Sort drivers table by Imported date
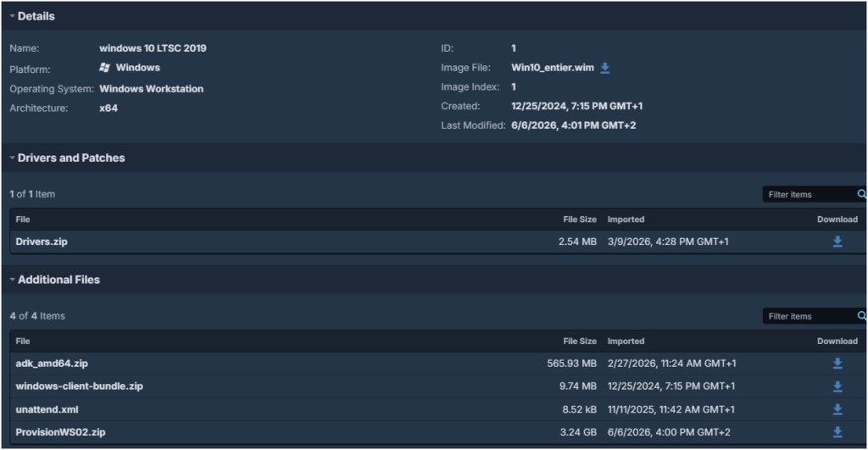Image resolution: width=868 pixels, height=450 pixels. point(626,219)
